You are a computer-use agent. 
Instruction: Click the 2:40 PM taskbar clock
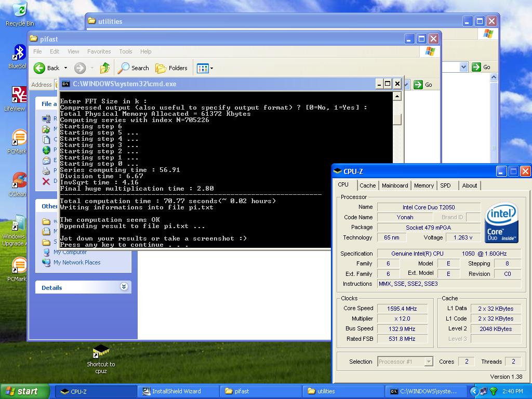click(513, 392)
